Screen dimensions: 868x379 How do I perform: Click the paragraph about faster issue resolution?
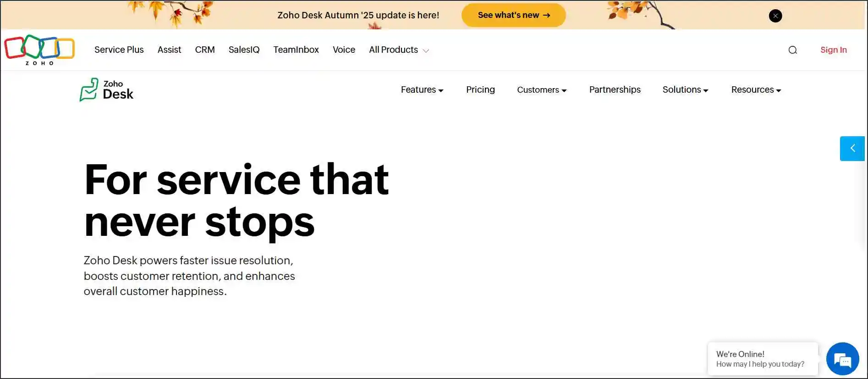coord(189,276)
